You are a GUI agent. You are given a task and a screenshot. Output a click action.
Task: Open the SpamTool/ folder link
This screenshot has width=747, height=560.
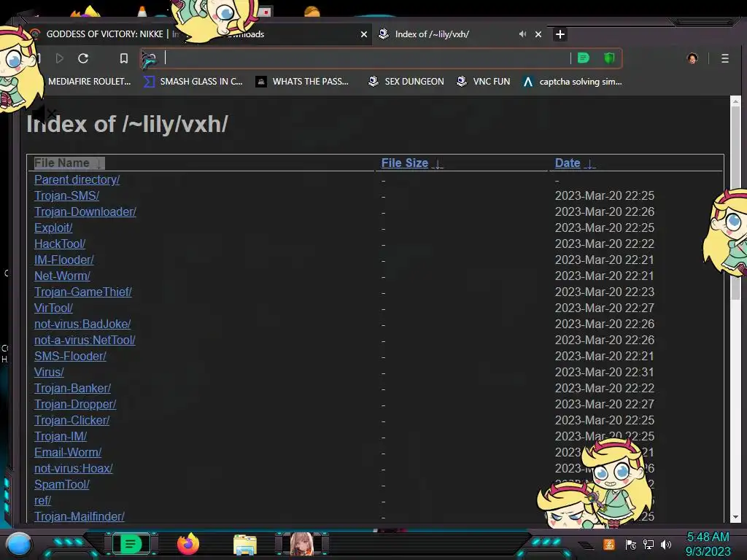62,484
